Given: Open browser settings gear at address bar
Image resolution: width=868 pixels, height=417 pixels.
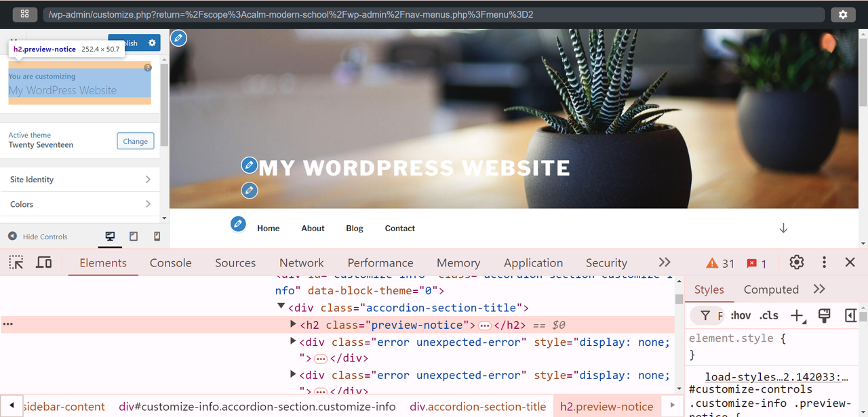Looking at the screenshot, I should (843, 14).
